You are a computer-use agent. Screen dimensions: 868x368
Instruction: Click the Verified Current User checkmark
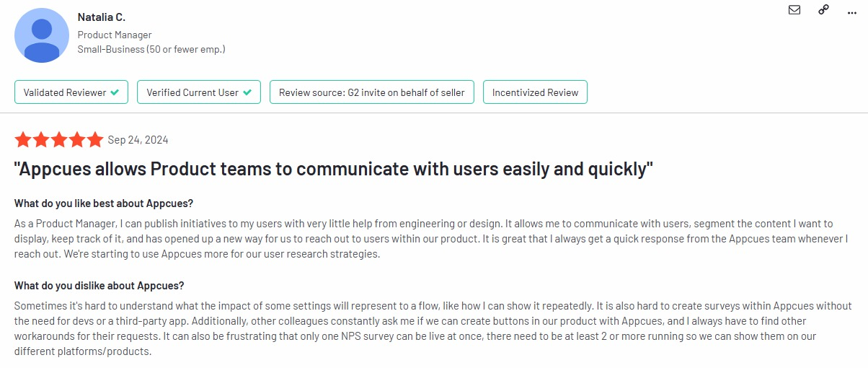click(x=247, y=92)
